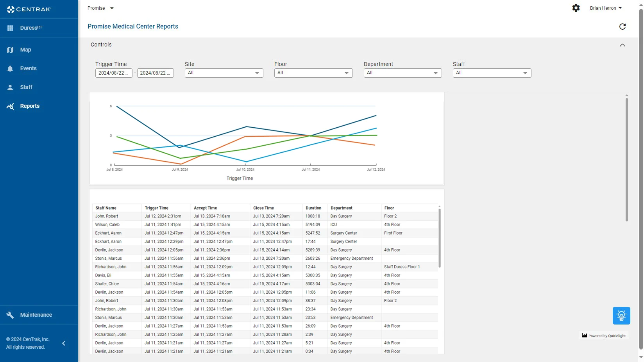Image resolution: width=644 pixels, height=362 pixels.
Task: Click the 'Shafer, Chloe' staff name cell
Action: (107, 284)
